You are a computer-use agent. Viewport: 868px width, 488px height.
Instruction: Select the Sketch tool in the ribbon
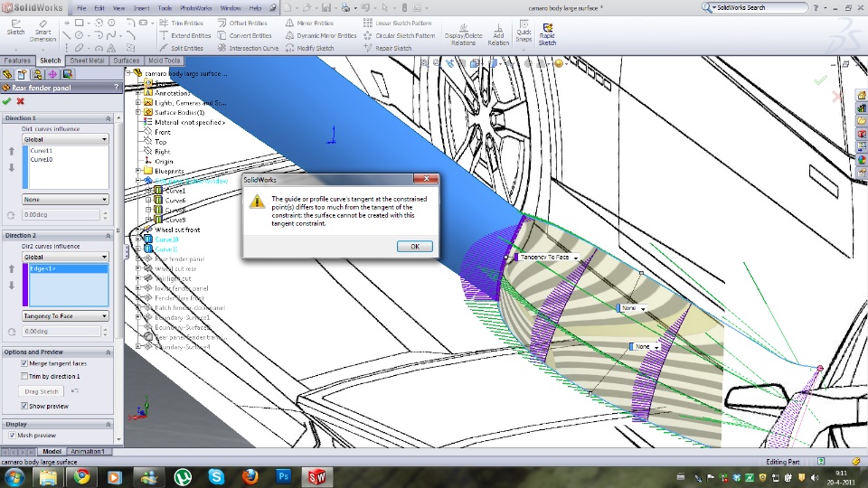point(15,28)
